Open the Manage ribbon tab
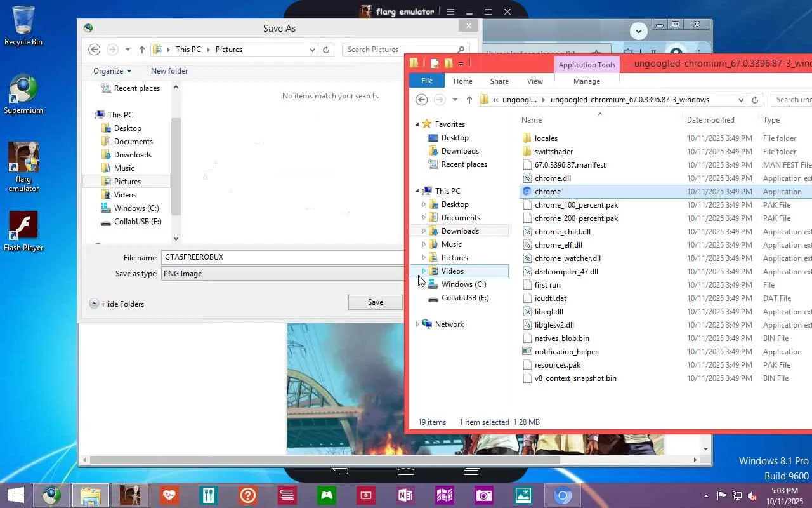This screenshot has height=508, width=812. coord(587,81)
